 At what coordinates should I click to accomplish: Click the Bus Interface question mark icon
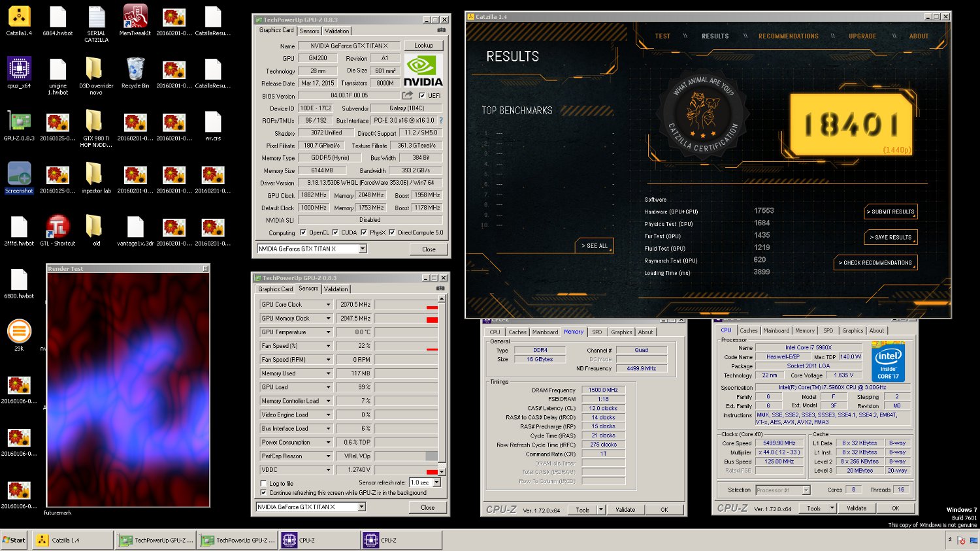tap(441, 120)
